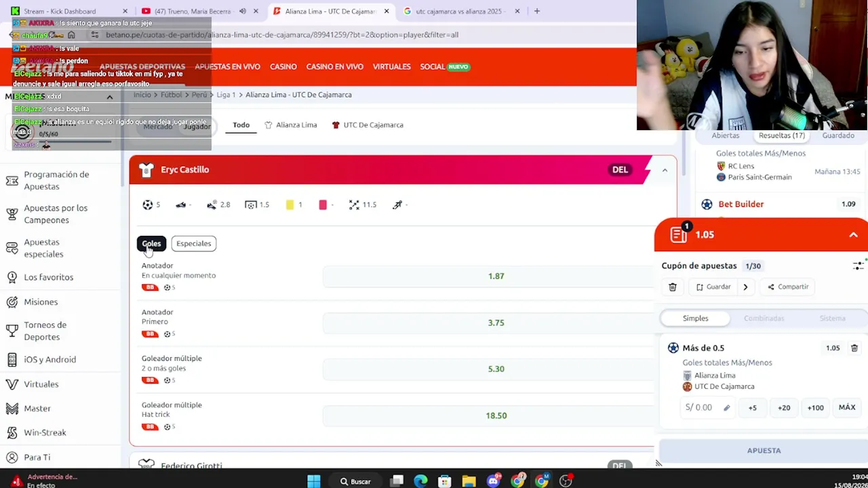868x488 pixels.
Task: Go to the Casino en Vivo section
Action: [x=334, y=66]
